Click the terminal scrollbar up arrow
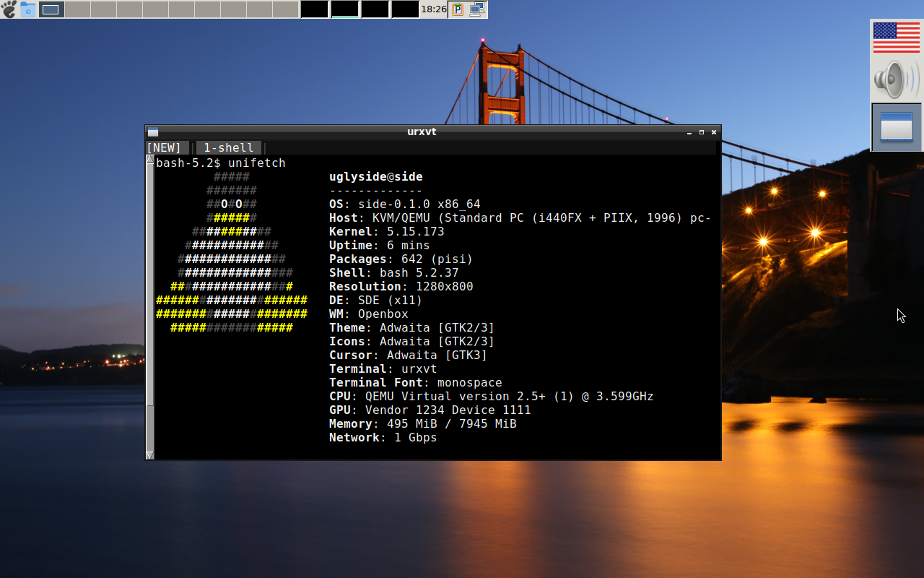This screenshot has height=578, width=924. pyautogui.click(x=150, y=159)
